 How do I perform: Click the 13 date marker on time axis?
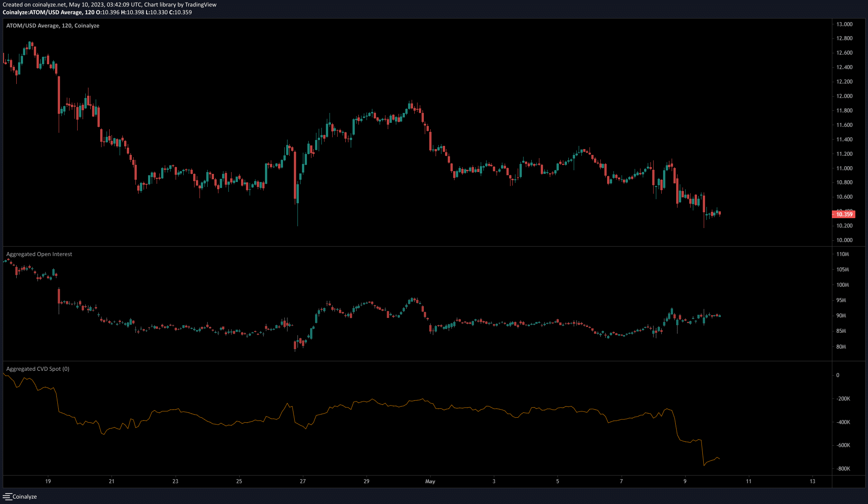(x=812, y=481)
